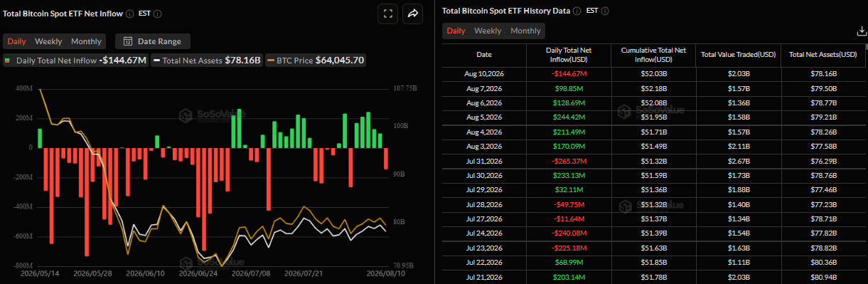Select the Jul 24,2026 date cell
This screenshot has width=868, height=284.
(484, 233)
